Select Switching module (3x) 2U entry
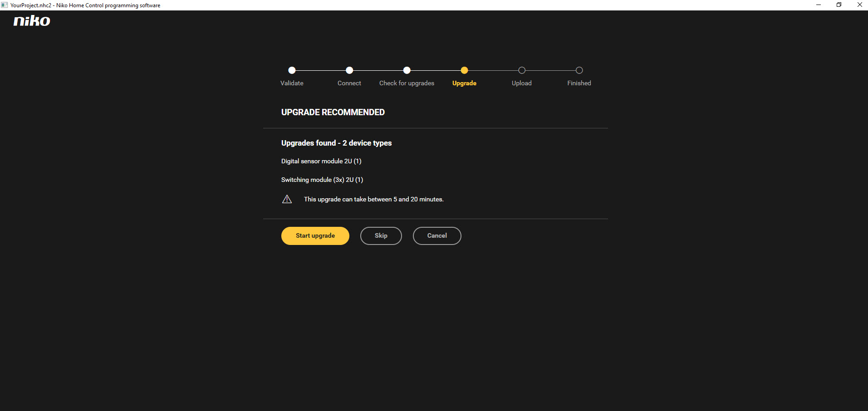Image resolution: width=868 pixels, height=411 pixels. tap(322, 180)
